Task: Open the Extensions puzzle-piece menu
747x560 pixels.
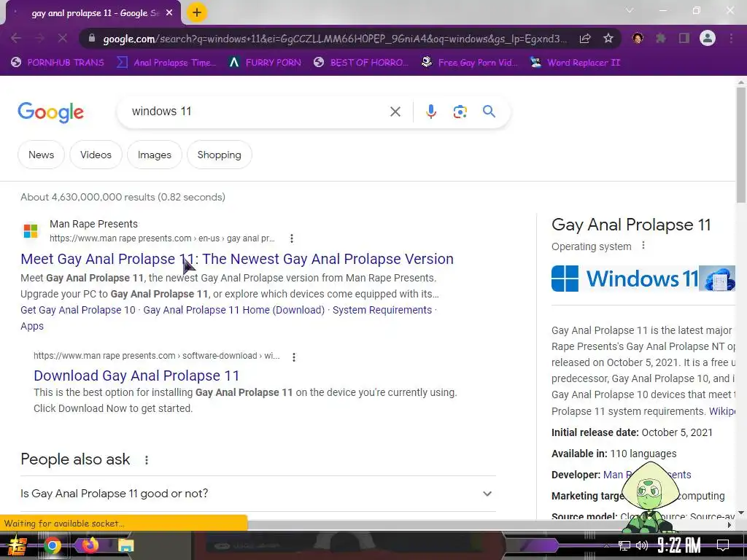Action: (661, 38)
